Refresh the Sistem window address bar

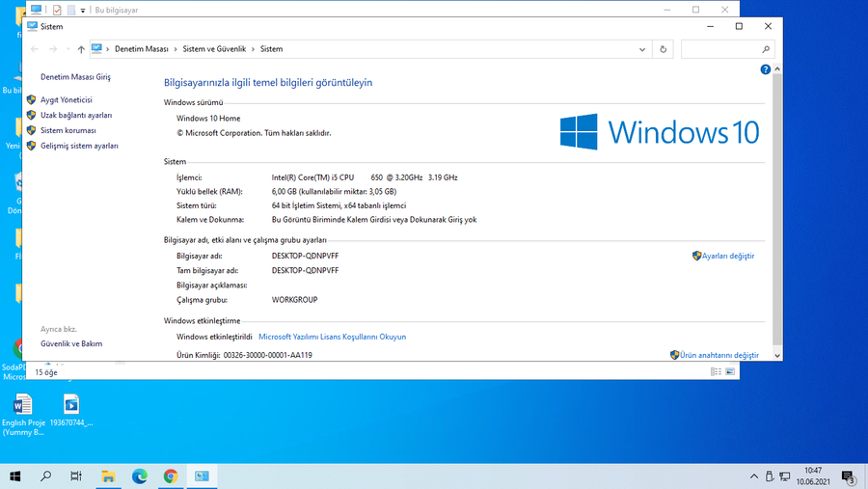(x=663, y=49)
